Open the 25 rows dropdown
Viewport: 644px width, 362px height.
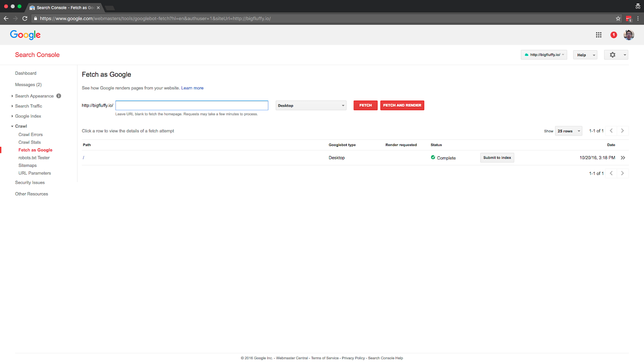(x=569, y=131)
